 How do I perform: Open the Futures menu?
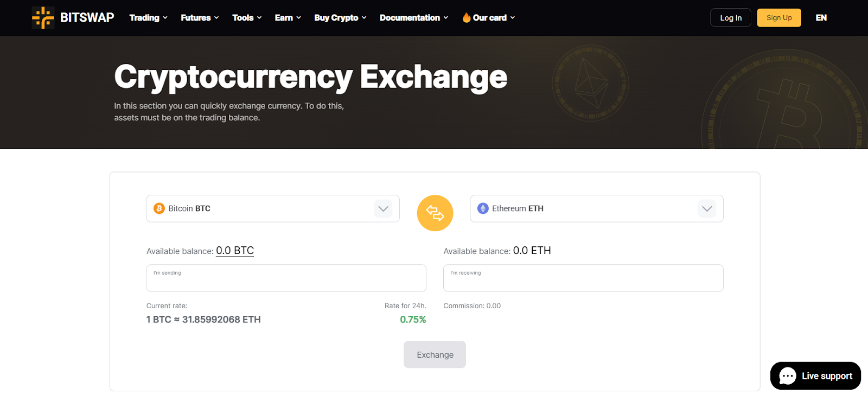tap(200, 18)
